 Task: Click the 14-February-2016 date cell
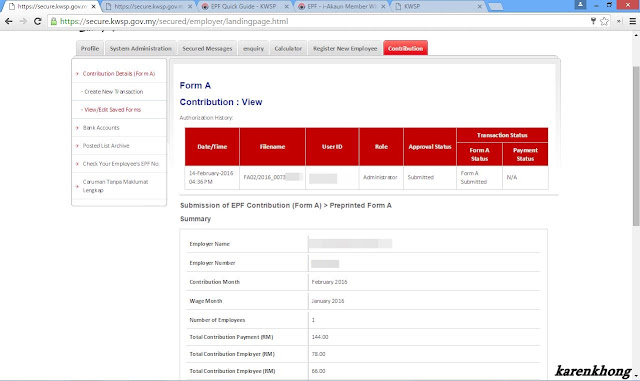(x=211, y=177)
